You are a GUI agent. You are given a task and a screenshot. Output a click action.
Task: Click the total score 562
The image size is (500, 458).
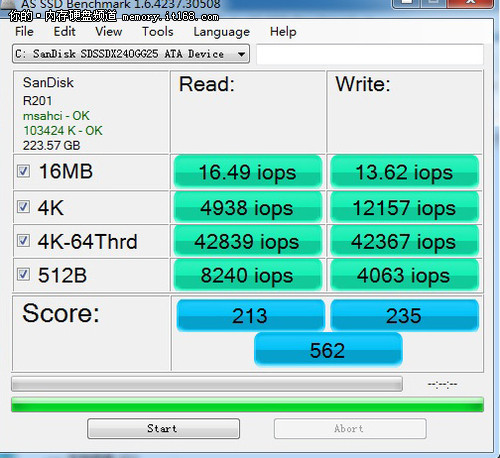pos(328,350)
